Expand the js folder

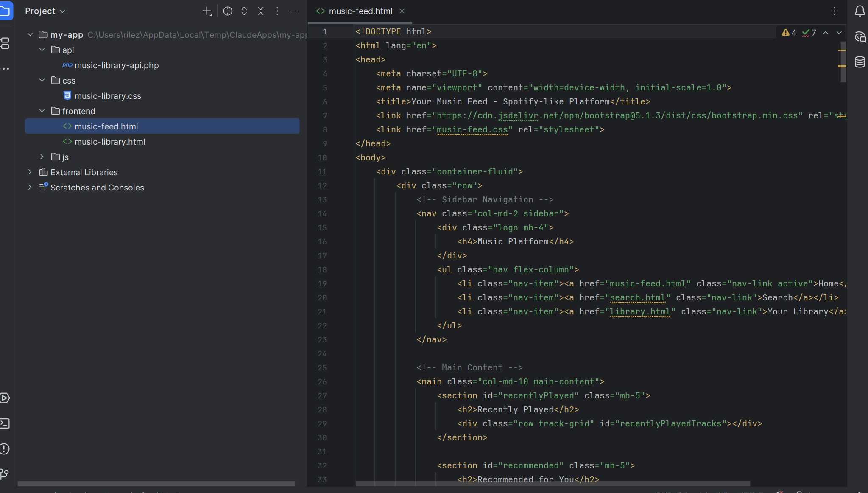42,157
